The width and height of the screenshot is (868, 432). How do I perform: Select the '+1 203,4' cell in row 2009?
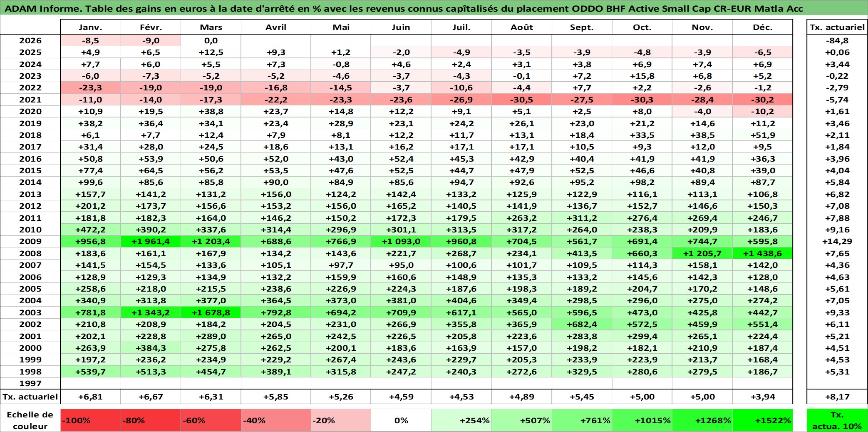pyautogui.click(x=211, y=242)
